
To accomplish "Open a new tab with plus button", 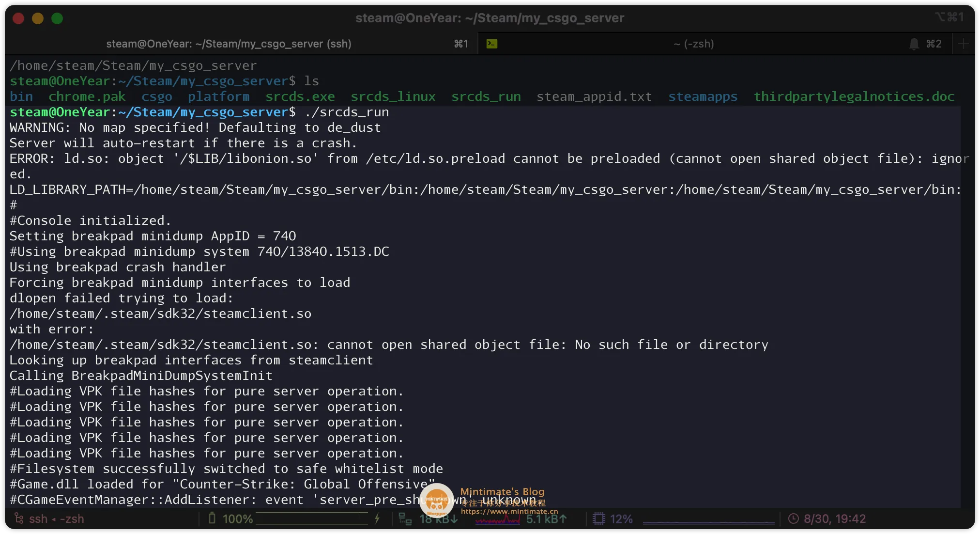I will [964, 44].
